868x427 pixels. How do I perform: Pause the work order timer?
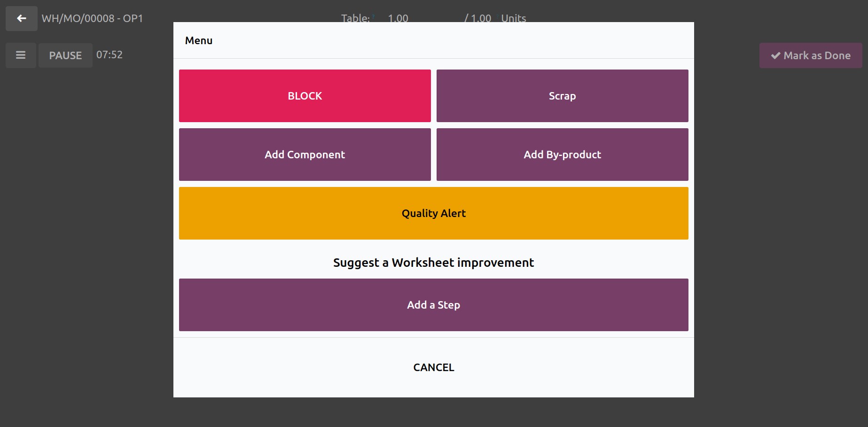click(65, 55)
